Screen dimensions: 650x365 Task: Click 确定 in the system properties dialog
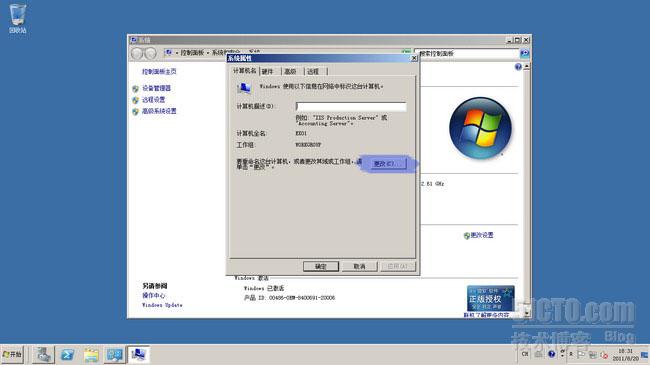(x=321, y=266)
